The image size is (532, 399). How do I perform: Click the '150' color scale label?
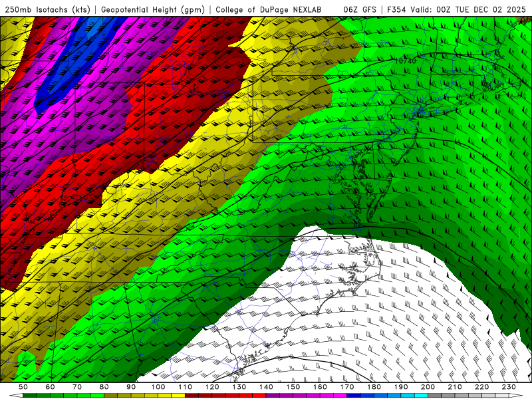(293, 387)
